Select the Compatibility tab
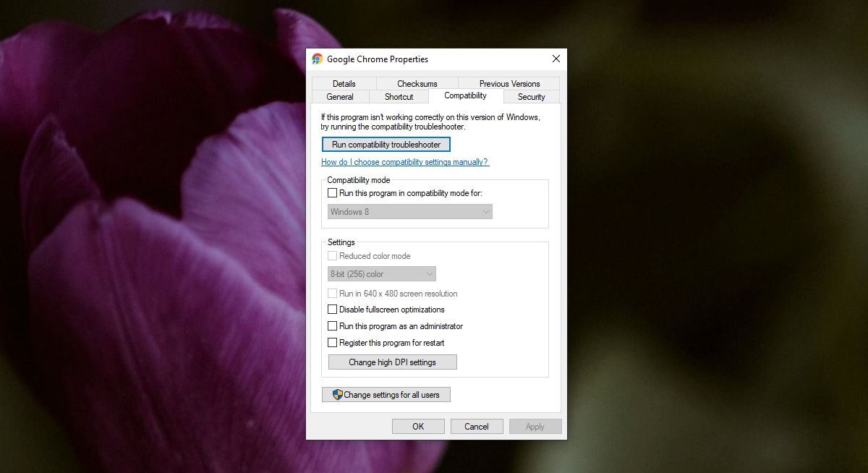This screenshot has height=473, width=868. tap(465, 95)
